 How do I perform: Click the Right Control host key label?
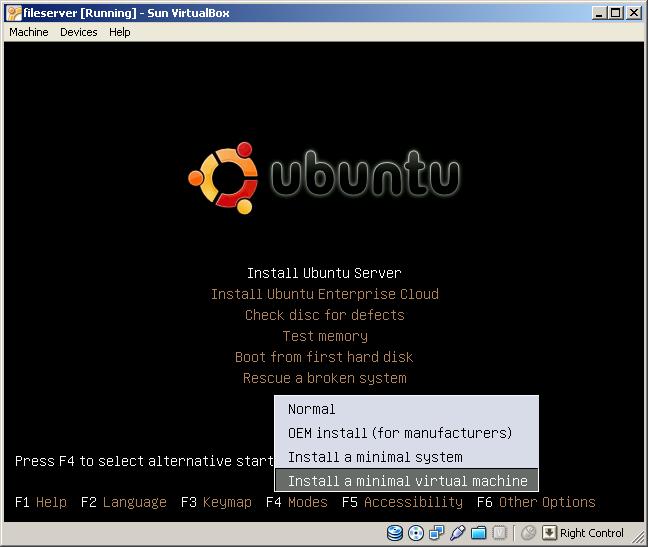pyautogui.click(x=591, y=533)
